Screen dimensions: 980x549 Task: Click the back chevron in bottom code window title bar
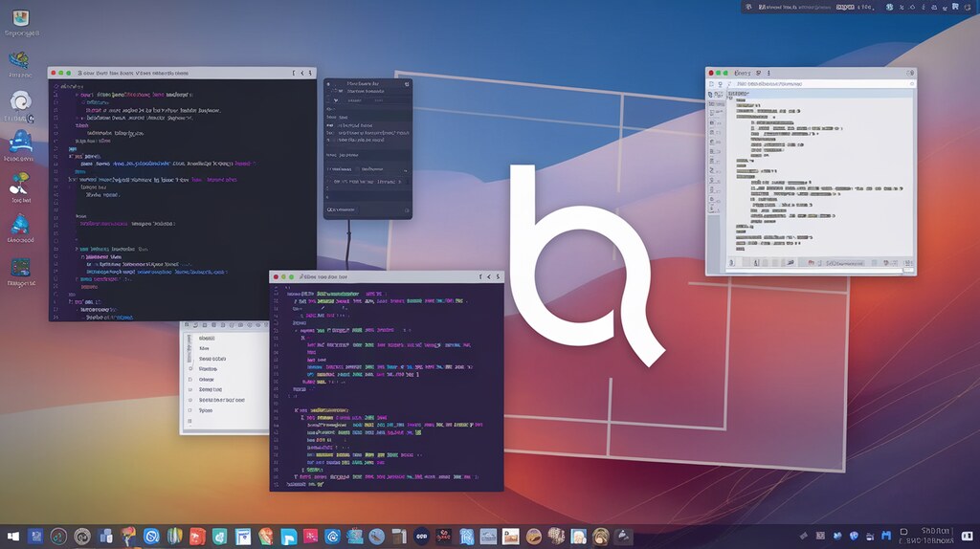489,276
